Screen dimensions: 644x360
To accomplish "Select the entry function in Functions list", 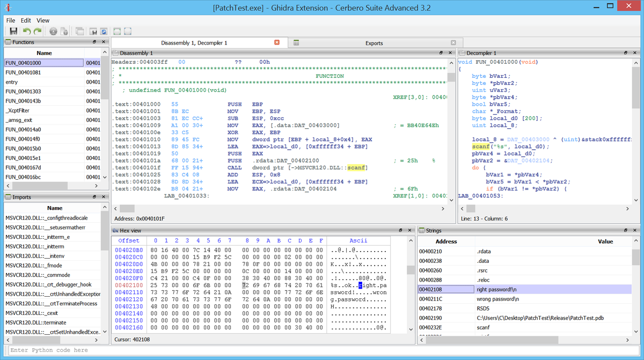I will point(12,82).
